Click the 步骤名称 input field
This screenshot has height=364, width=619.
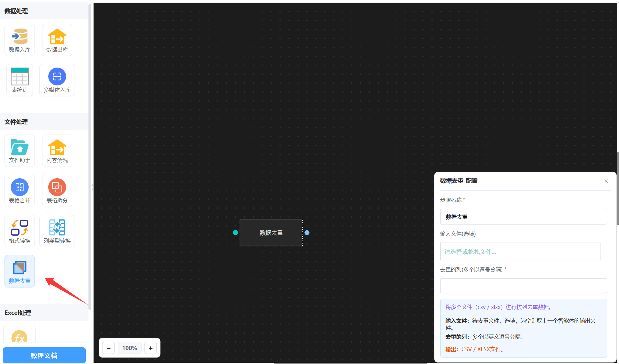point(523,217)
